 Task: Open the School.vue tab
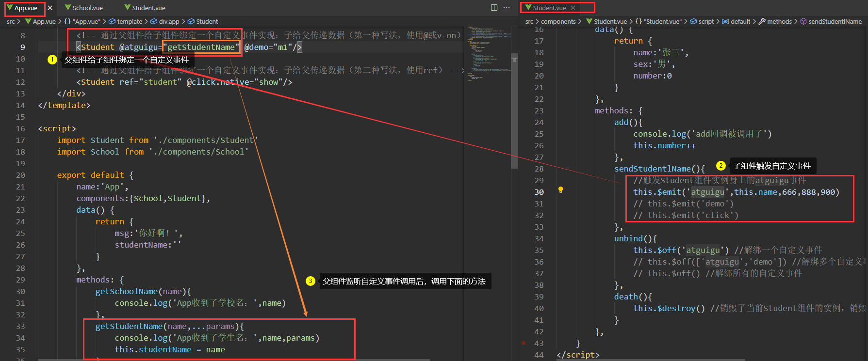click(87, 8)
